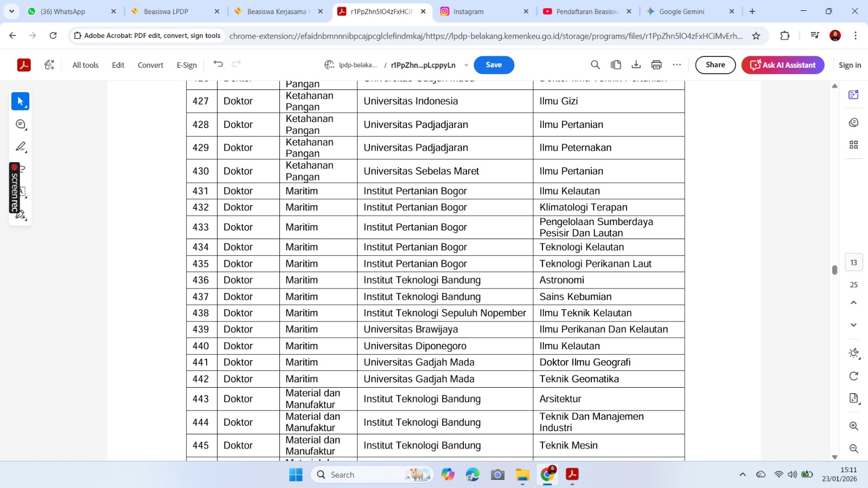
Task: Click the current page number box
Action: tap(853, 262)
